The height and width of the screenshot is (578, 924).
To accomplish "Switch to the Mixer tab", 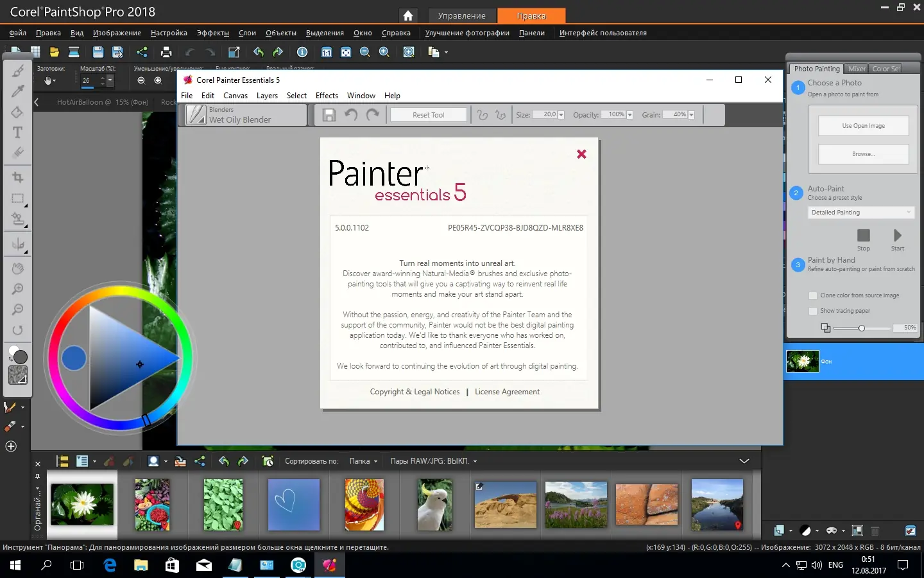I will (x=857, y=69).
